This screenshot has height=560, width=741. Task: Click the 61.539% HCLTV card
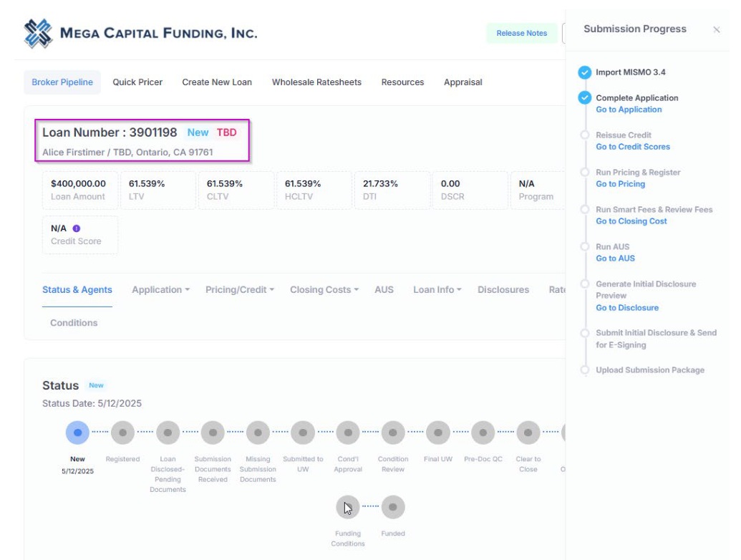pyautogui.click(x=314, y=190)
